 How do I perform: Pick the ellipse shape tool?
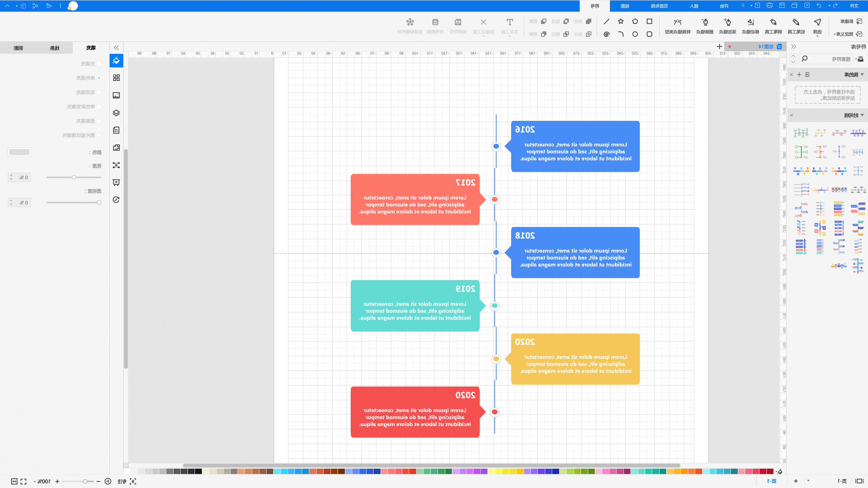(x=635, y=34)
